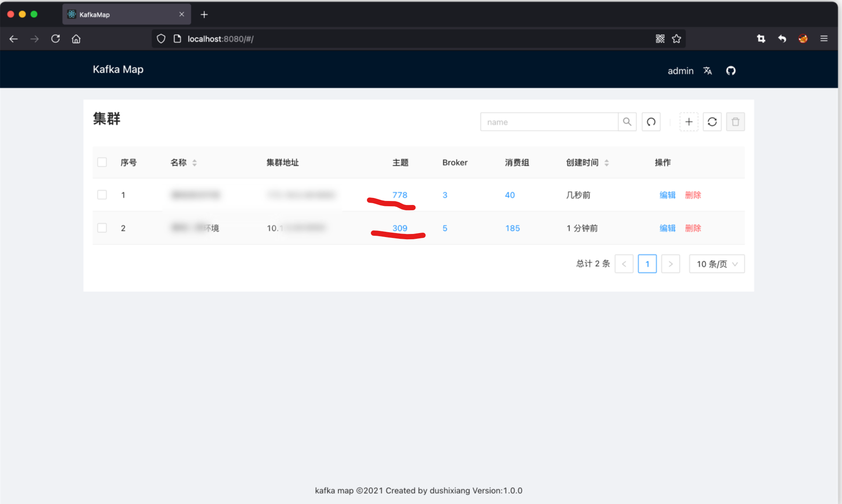Click the QR code icon in address bar
Screen dimensions: 842x504
(660, 39)
